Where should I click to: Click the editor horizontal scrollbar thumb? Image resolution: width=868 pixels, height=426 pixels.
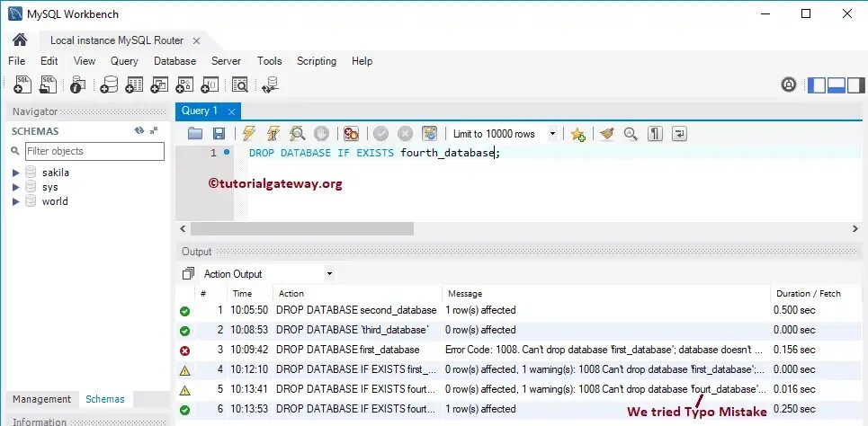(x=301, y=228)
